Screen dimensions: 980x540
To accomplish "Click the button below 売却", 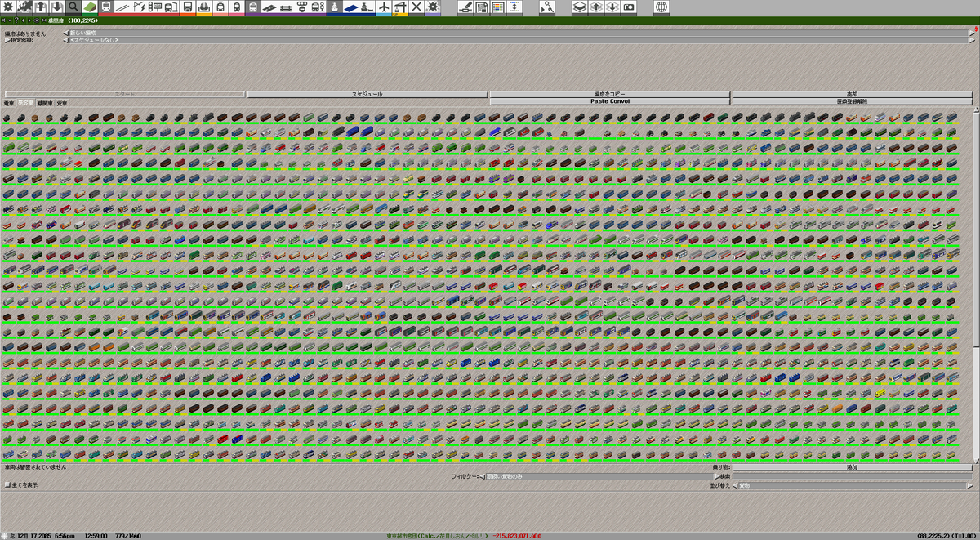I will (x=852, y=101).
